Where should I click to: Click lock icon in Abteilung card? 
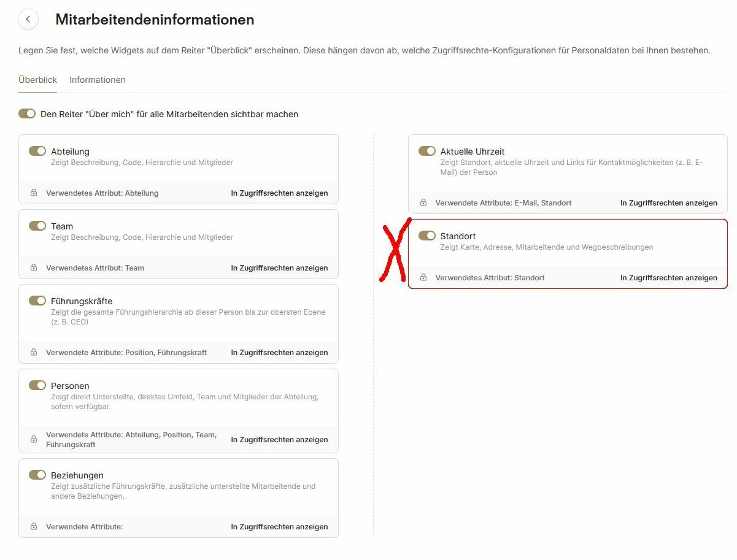click(x=34, y=193)
